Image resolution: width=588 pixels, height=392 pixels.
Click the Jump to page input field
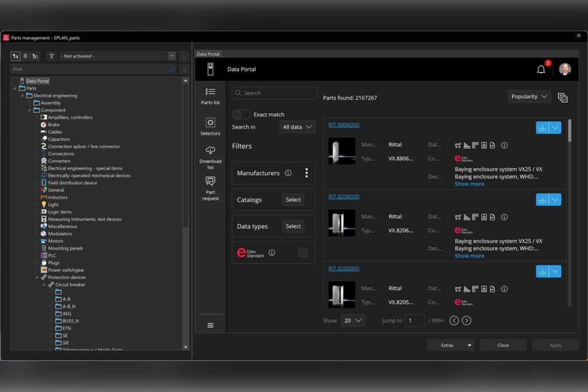[x=415, y=321]
